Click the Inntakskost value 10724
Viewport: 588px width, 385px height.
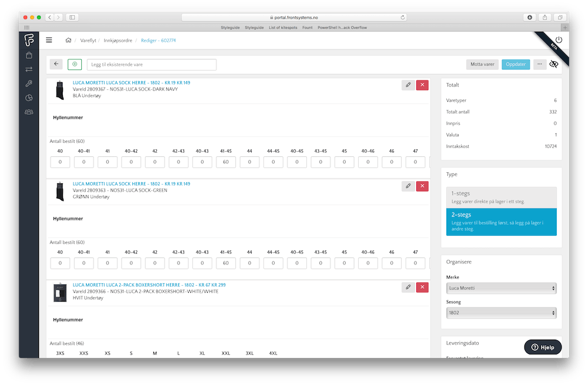550,146
